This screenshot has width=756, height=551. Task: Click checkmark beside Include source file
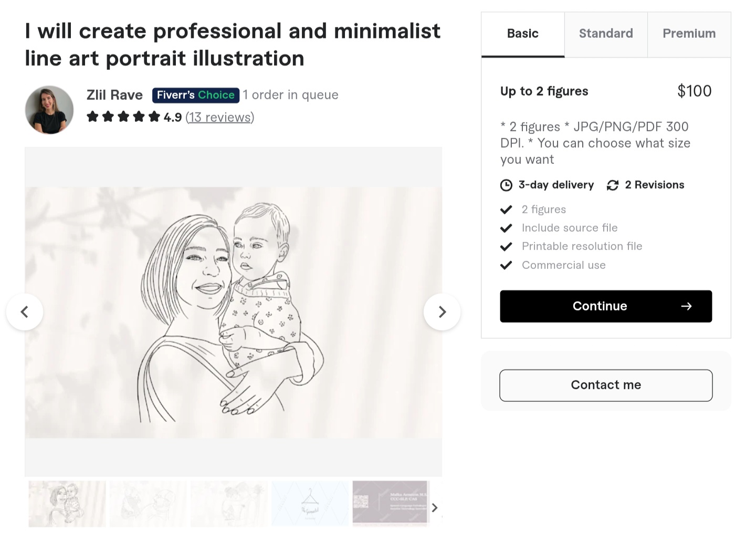(x=506, y=228)
